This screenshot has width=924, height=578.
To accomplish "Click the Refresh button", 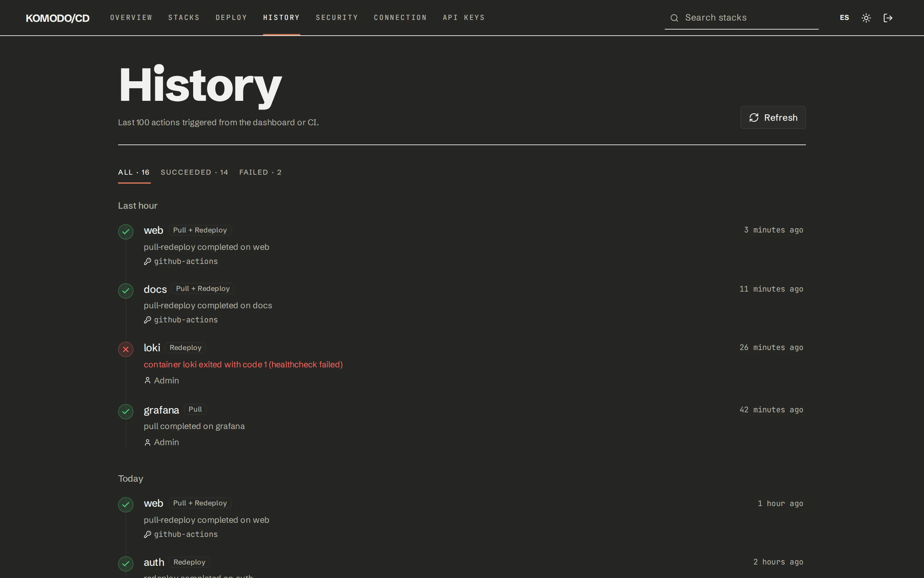I will [x=773, y=117].
